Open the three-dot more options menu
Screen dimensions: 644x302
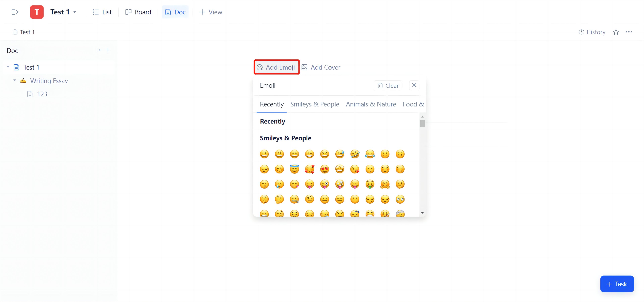(629, 32)
